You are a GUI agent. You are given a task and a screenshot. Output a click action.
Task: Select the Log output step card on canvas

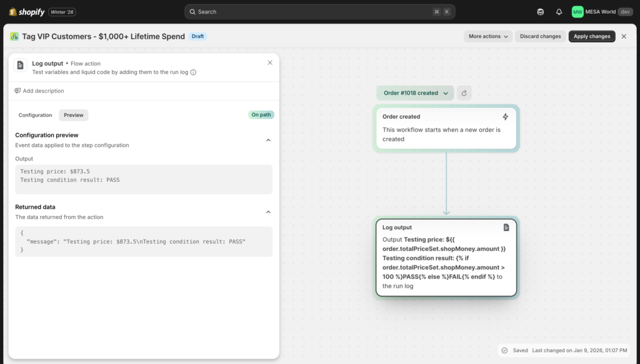(x=446, y=258)
